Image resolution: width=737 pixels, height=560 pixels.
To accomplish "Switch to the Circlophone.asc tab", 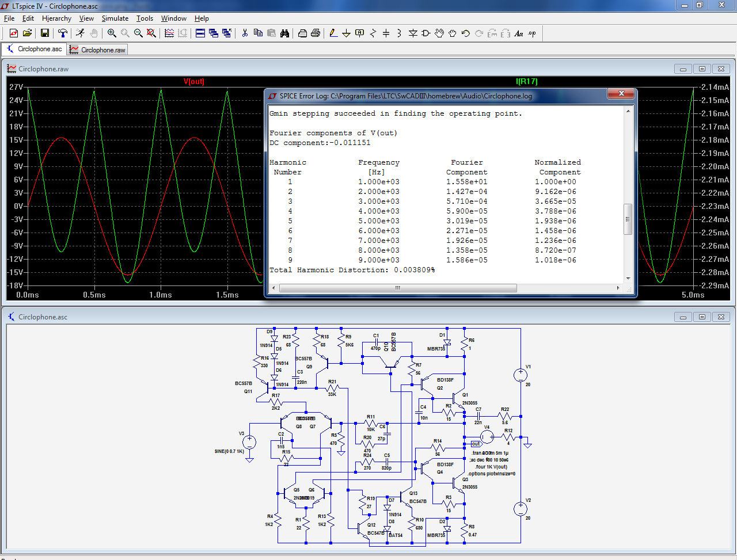I will pyautogui.click(x=34, y=49).
